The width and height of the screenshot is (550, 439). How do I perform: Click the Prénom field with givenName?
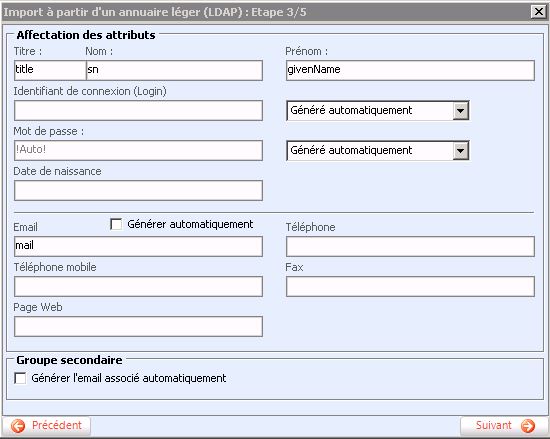(410, 70)
